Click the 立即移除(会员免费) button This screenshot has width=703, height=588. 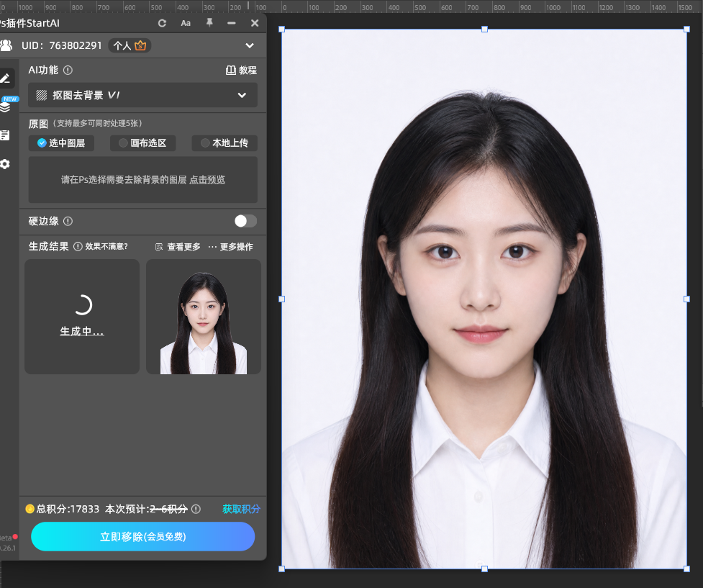click(143, 536)
